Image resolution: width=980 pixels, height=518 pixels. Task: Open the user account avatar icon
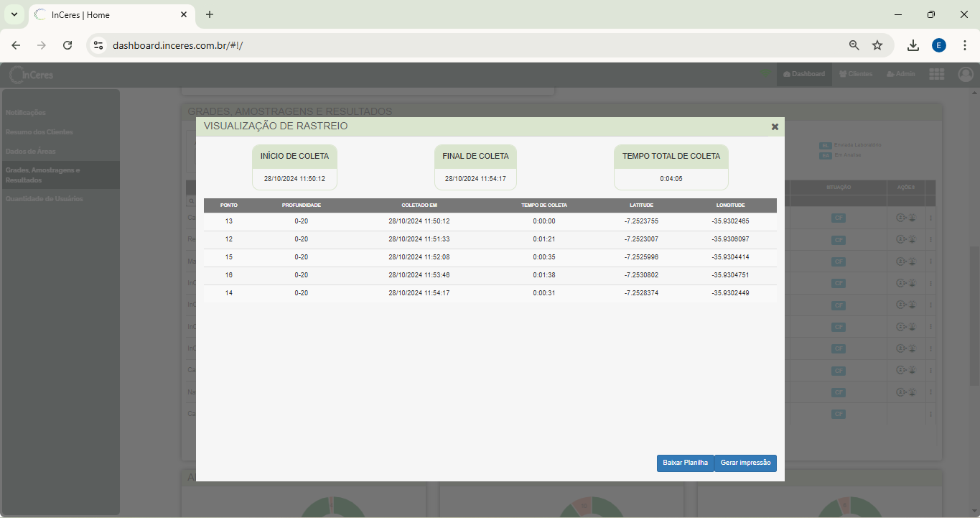pyautogui.click(x=966, y=74)
